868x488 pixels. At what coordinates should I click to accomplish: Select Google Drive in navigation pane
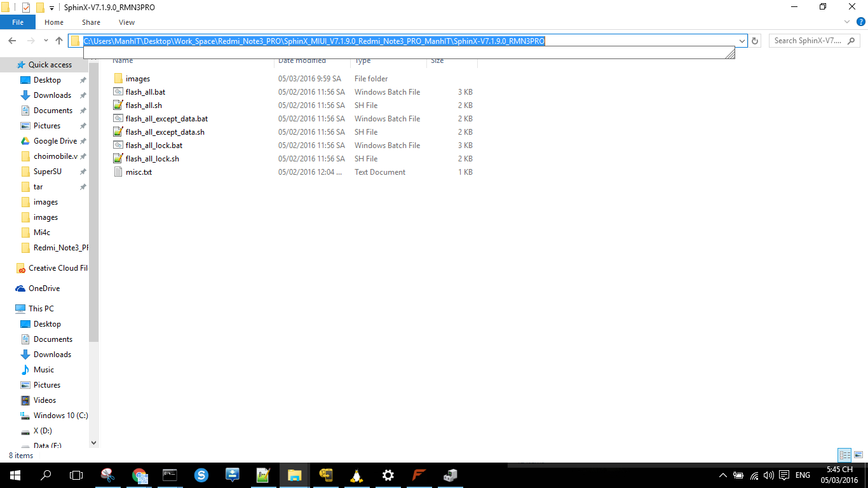[55, 141]
